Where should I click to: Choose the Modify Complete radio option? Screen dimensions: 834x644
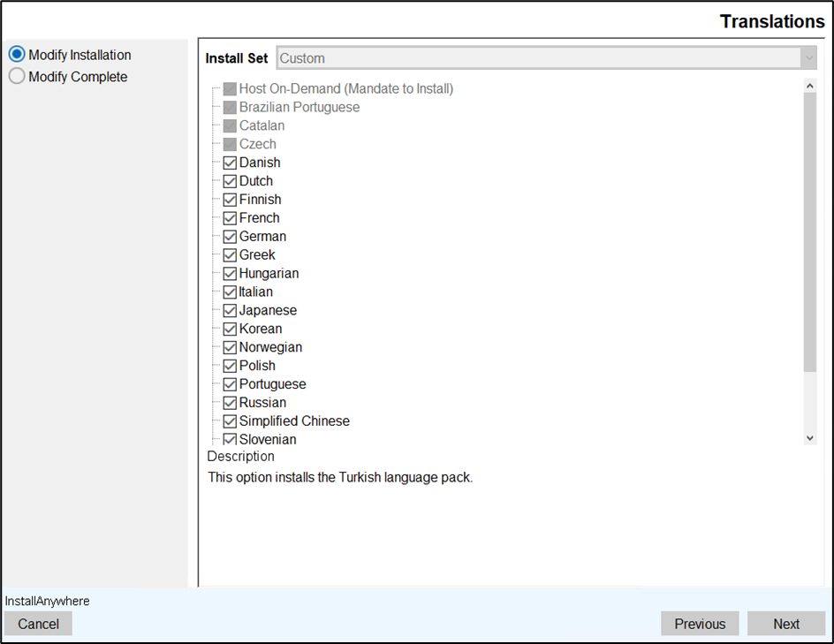point(17,77)
